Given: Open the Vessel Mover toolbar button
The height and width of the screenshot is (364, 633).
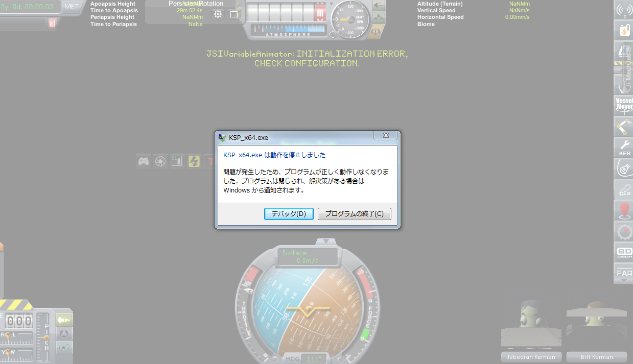Looking at the screenshot, I should point(623,105).
